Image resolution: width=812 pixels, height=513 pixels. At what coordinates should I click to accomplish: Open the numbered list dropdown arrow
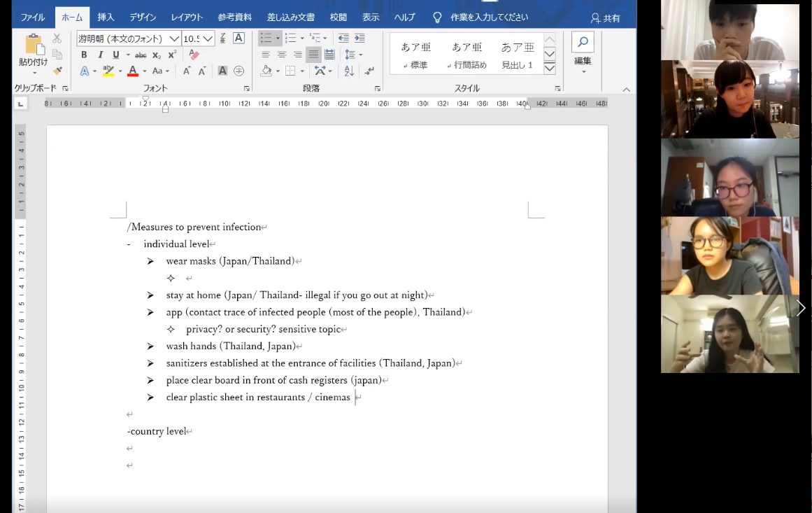(x=302, y=38)
